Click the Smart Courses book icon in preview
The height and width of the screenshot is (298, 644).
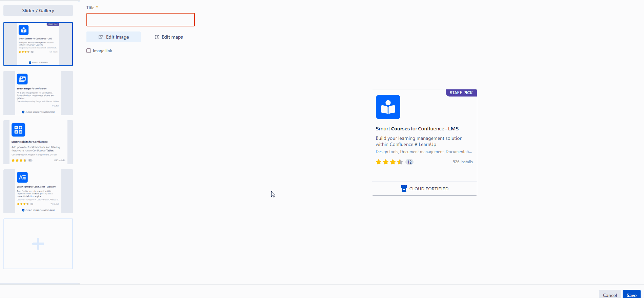(388, 107)
